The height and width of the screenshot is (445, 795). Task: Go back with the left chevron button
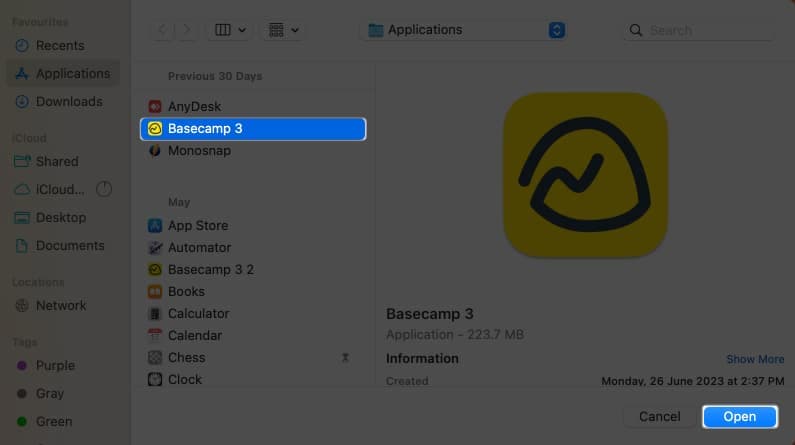pyautogui.click(x=162, y=30)
